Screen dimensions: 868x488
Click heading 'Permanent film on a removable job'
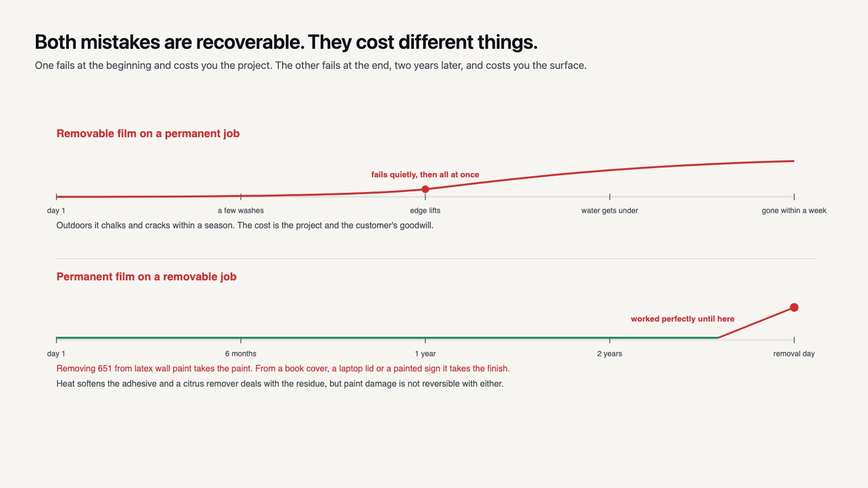click(x=146, y=277)
